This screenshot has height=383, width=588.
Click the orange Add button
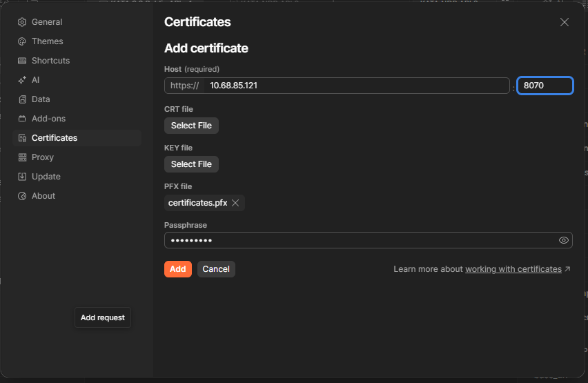(178, 269)
